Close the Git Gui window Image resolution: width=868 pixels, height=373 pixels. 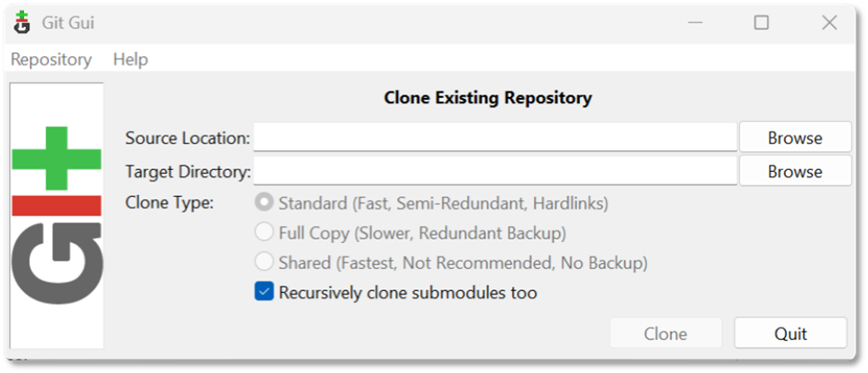829,23
